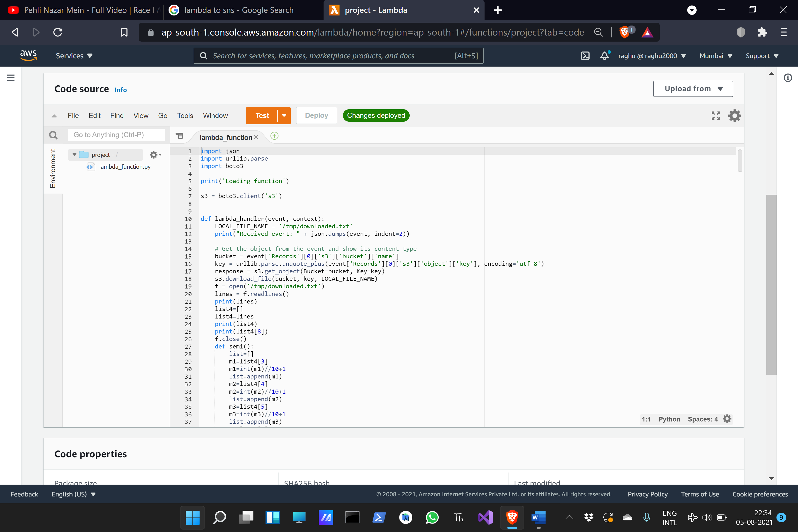This screenshot has width=798, height=532.
Task: Open the project folder gear dropdown
Action: (x=155, y=155)
